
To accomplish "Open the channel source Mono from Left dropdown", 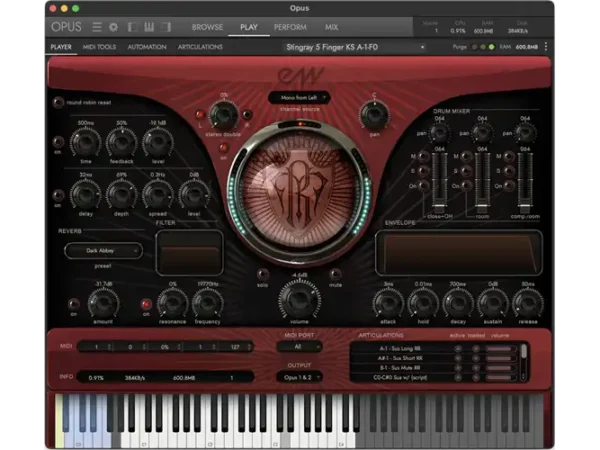I will (x=299, y=98).
